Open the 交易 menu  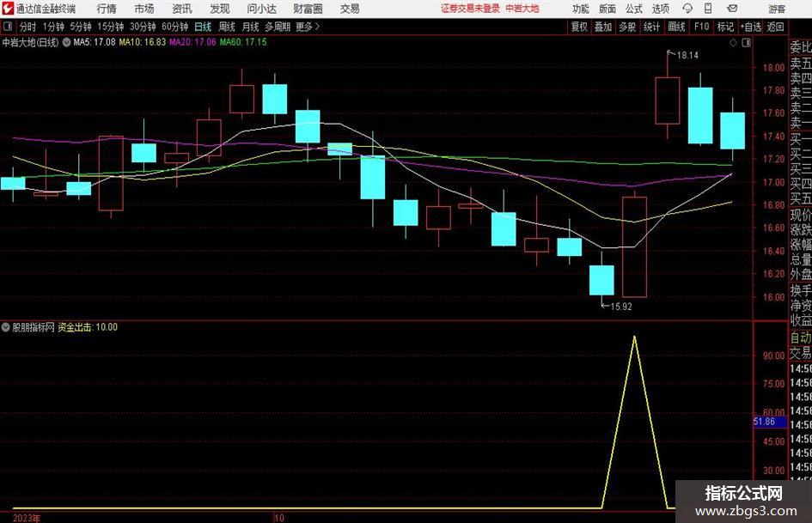coord(350,9)
